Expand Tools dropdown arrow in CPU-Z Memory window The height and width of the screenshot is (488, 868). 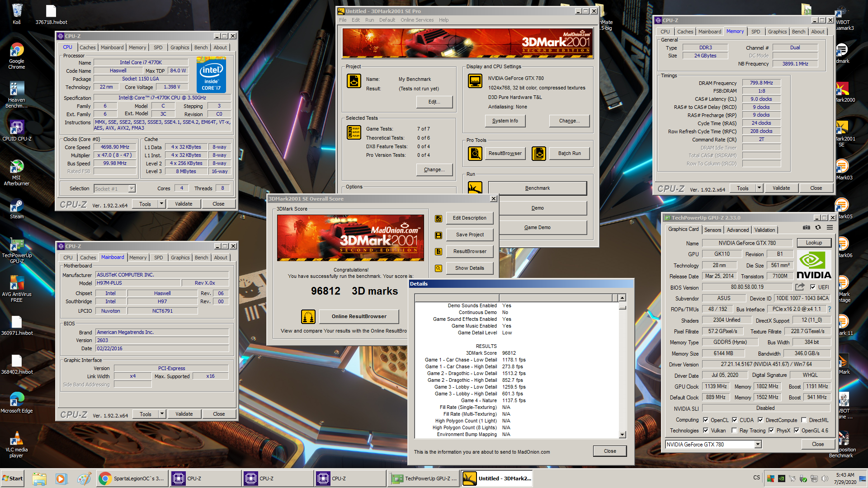(x=759, y=188)
